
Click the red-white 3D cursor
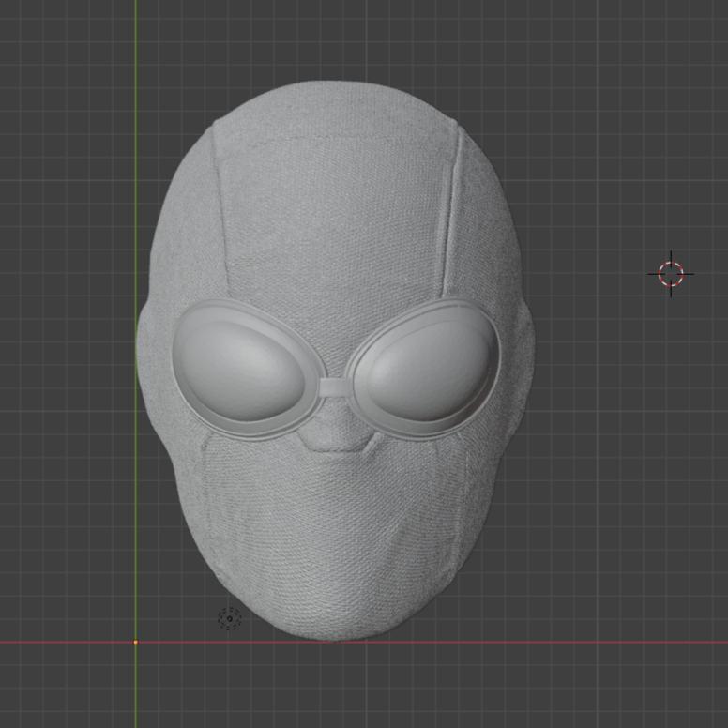tap(671, 274)
